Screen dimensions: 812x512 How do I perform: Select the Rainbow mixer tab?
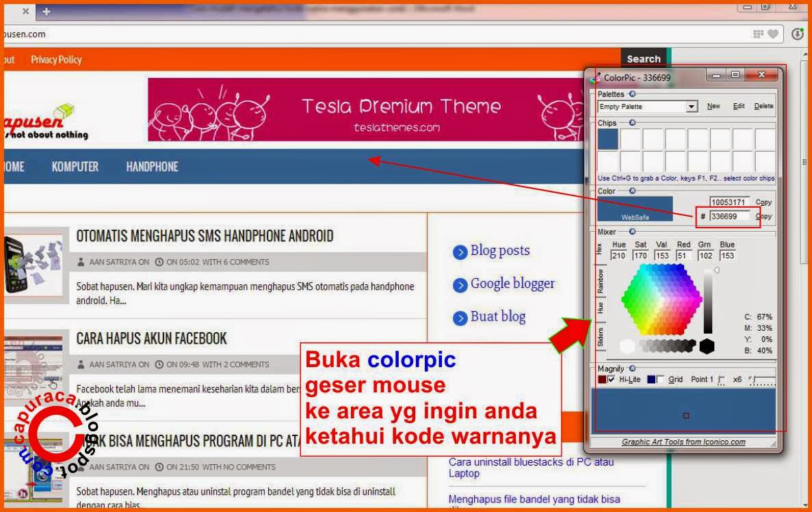click(x=600, y=280)
